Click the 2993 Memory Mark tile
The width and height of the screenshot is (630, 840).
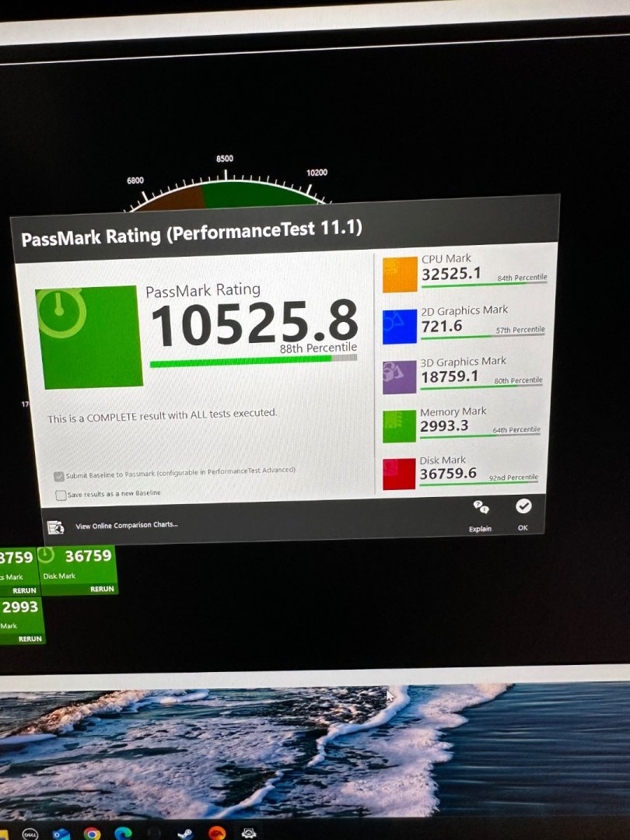pyautogui.click(x=22, y=621)
